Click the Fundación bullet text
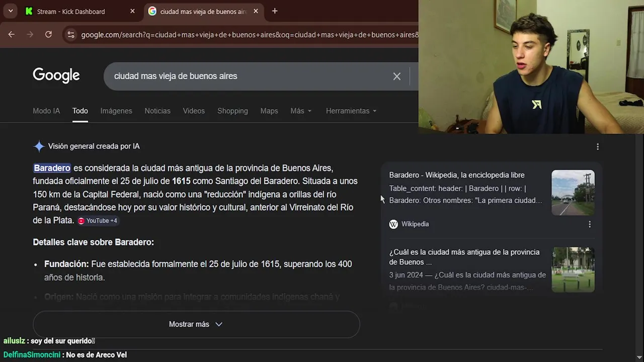 pos(198,270)
